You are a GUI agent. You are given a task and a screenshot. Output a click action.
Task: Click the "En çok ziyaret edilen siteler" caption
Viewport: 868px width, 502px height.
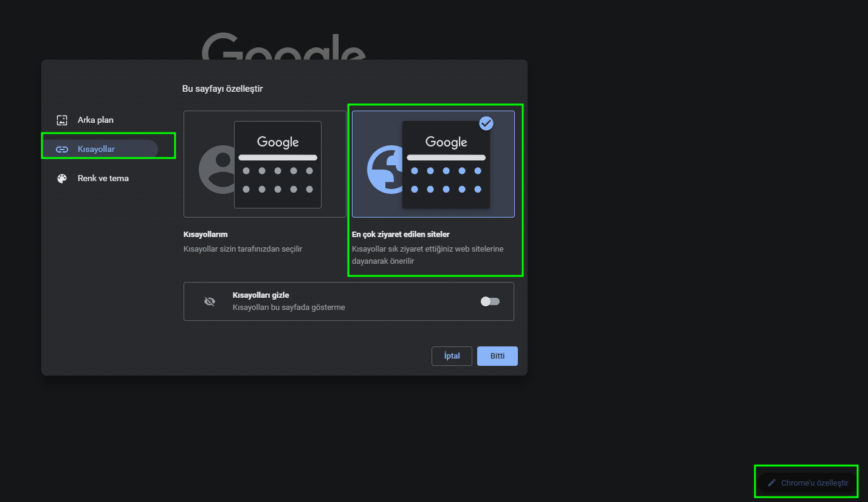(401, 234)
